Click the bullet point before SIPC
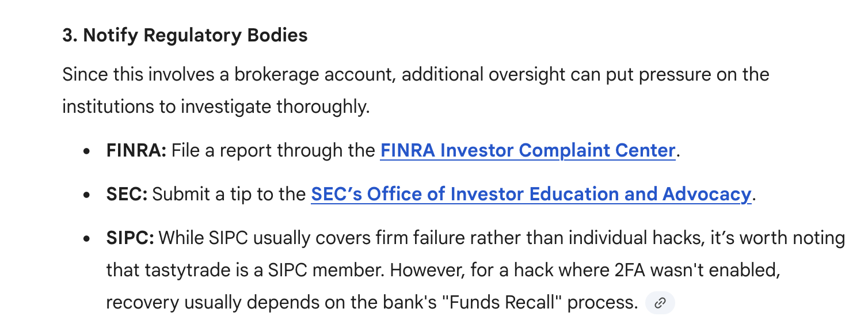Screen dimensions: 868x335 pos(87,239)
